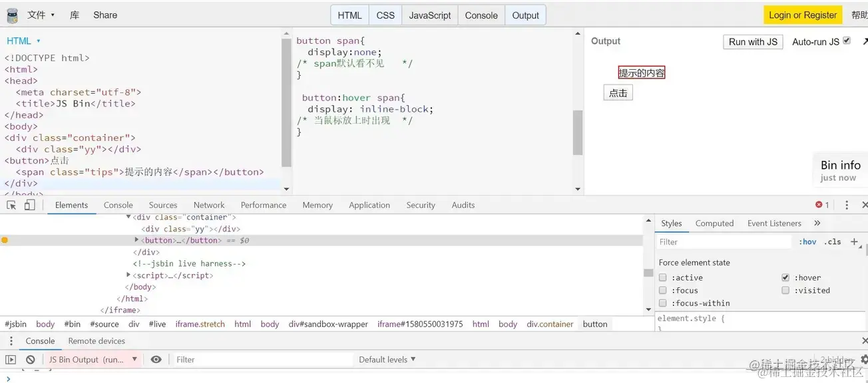Switch to the Sources tab
Image resolution: width=868 pixels, height=383 pixels.
(x=163, y=205)
